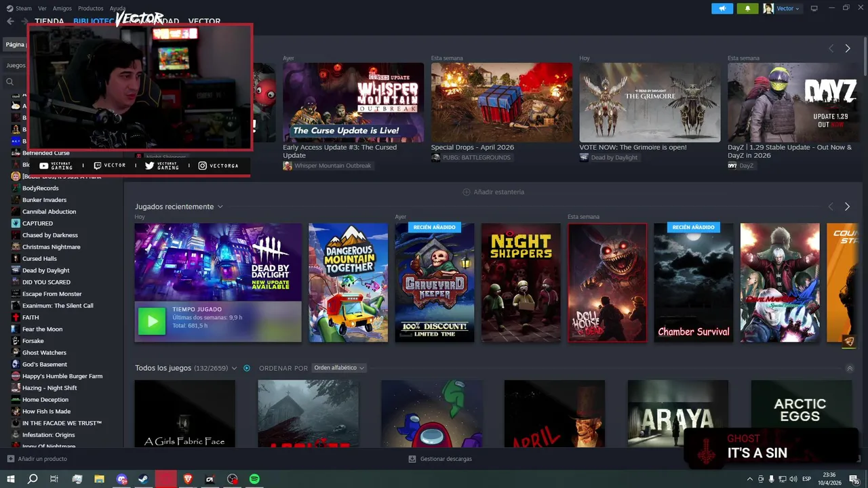The width and height of the screenshot is (868, 488).
Task: Go back in recently played shelf left arrow
Action: 831,206
